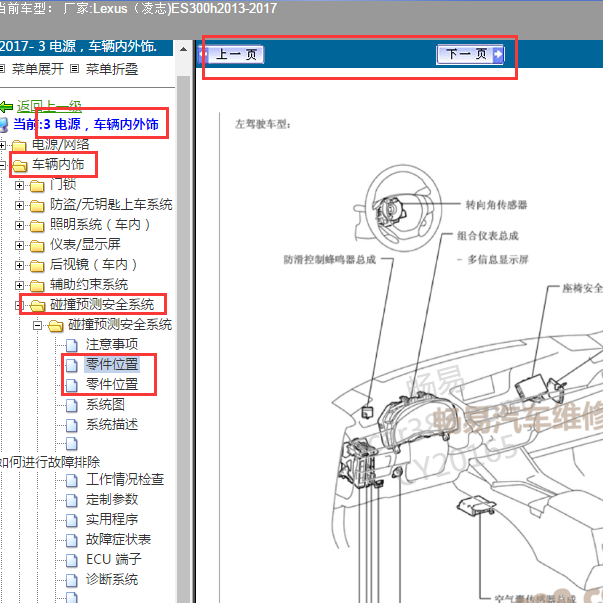Click the 照明系统（车内）folder icon
This screenshot has width=603, height=603.
[x=37, y=225]
